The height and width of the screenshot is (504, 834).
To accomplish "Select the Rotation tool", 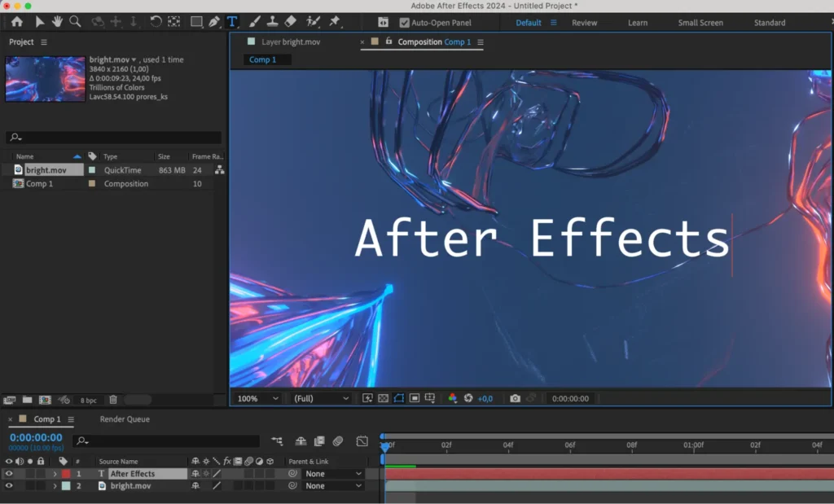I will tap(156, 22).
